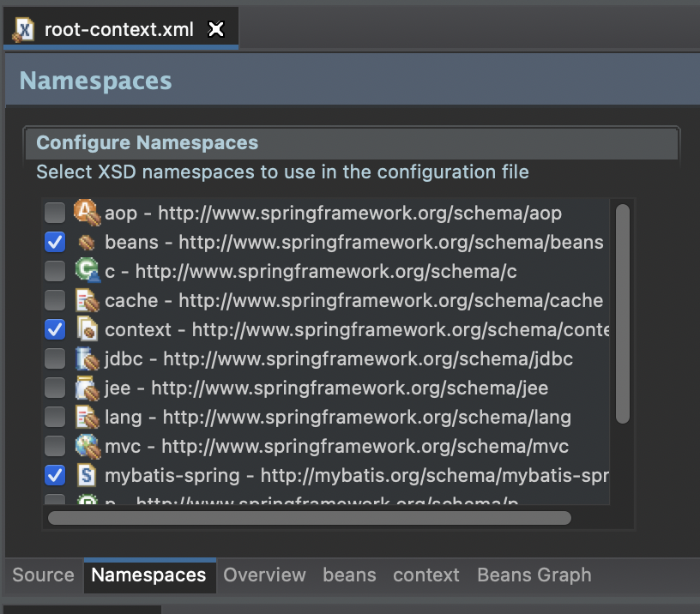
Task: Enable the mvc namespace checkbox
Action: click(55, 446)
